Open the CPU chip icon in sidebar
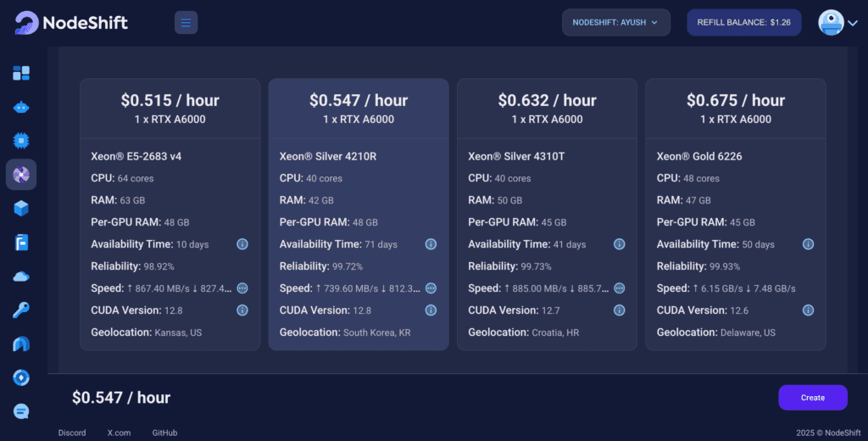Screen dimensions: 868x441 click(21, 141)
